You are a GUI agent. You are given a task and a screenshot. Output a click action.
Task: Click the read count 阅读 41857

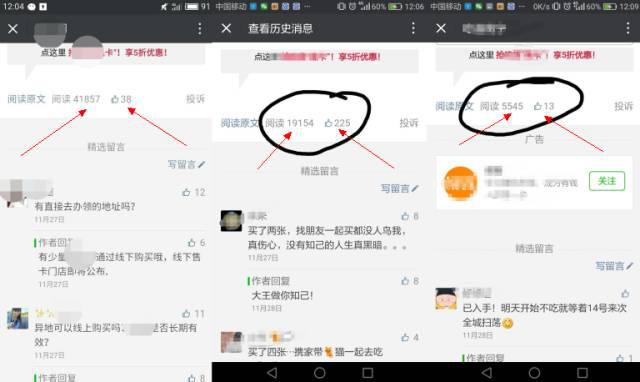tap(76, 99)
